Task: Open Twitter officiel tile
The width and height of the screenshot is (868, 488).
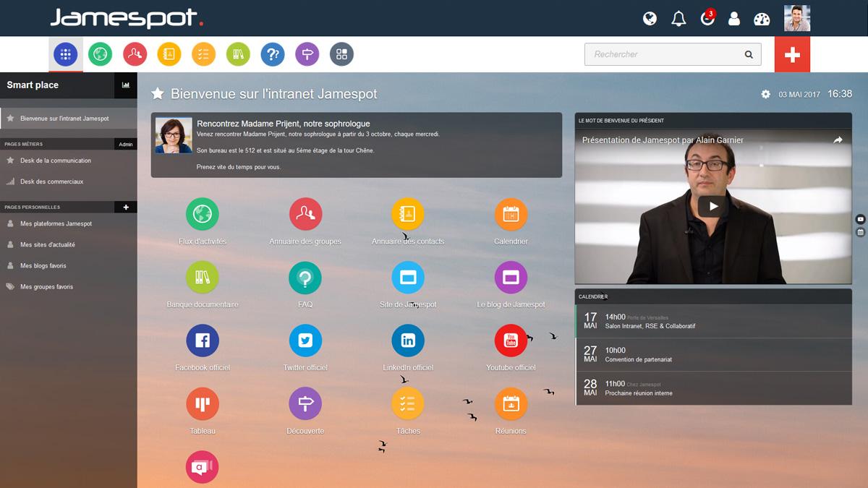Action: point(305,341)
